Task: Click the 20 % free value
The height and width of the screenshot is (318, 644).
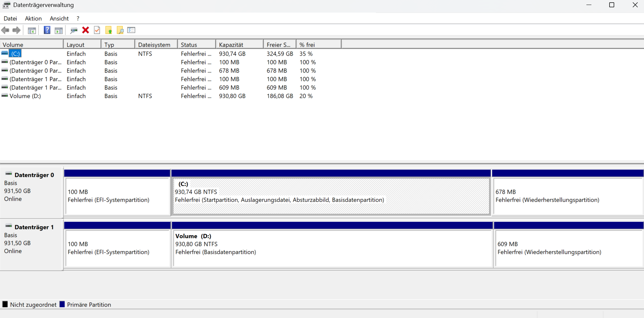Action: [306, 96]
